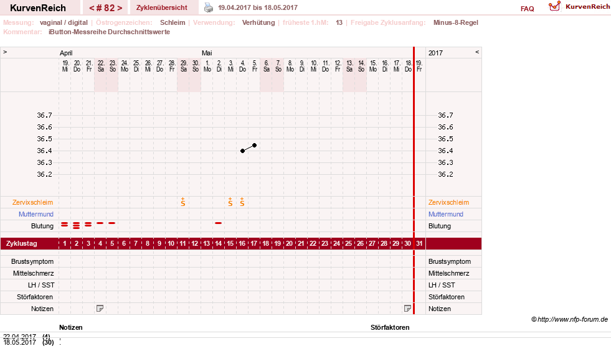Click the left Blutung row label
Screen dimensions: 611x364
[42, 226]
